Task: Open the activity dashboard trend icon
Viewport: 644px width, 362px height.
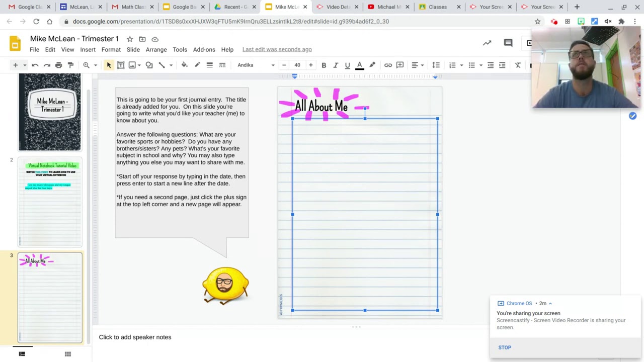Action: pyautogui.click(x=487, y=43)
